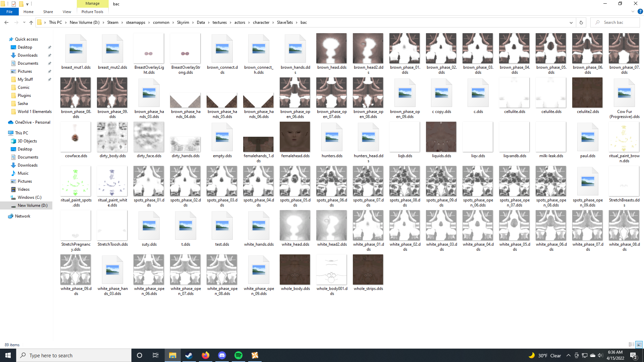Select the cowface.dds thumbnail

pos(75,137)
